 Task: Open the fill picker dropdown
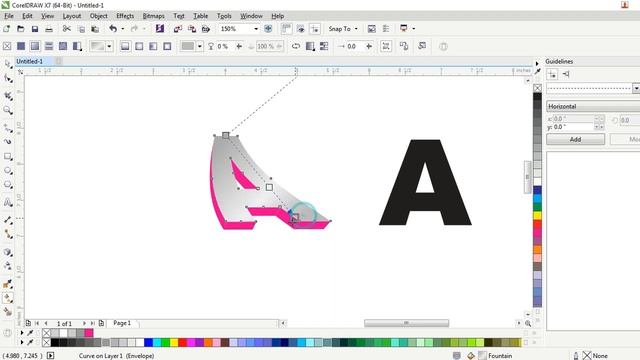point(109,47)
